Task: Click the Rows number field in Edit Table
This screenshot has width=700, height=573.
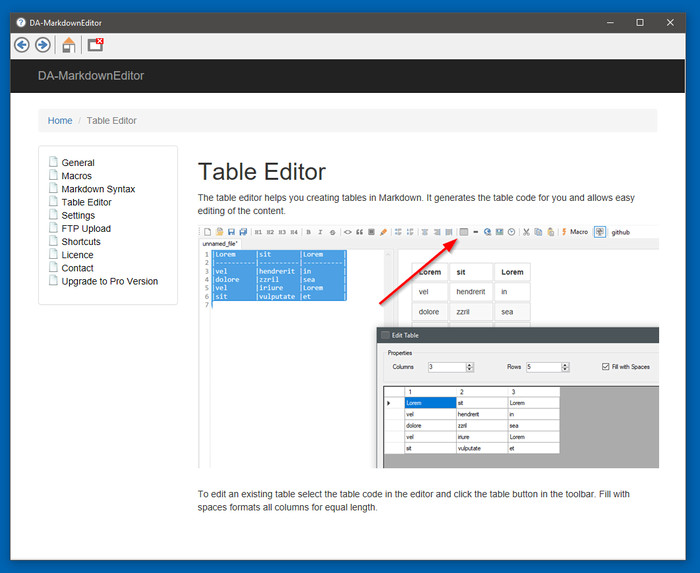Action: click(544, 367)
